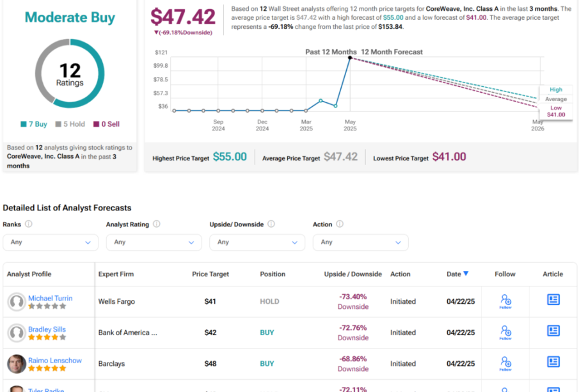The image size is (579, 392).
Task: Open the Wells Fargo article icon
Action: pyautogui.click(x=553, y=300)
